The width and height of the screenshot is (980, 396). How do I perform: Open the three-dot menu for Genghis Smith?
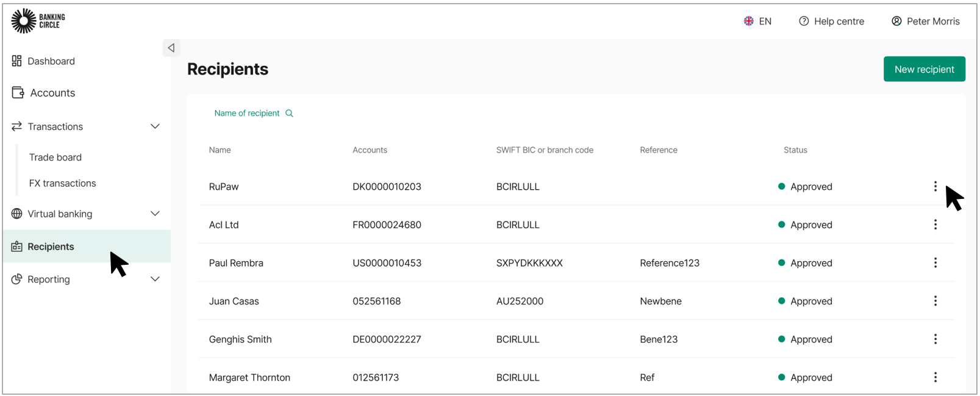click(x=935, y=339)
